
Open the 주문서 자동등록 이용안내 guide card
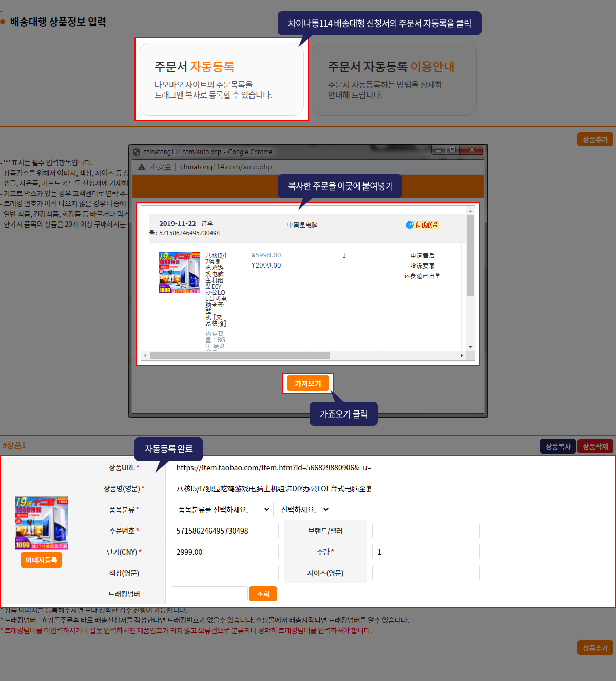click(x=394, y=79)
